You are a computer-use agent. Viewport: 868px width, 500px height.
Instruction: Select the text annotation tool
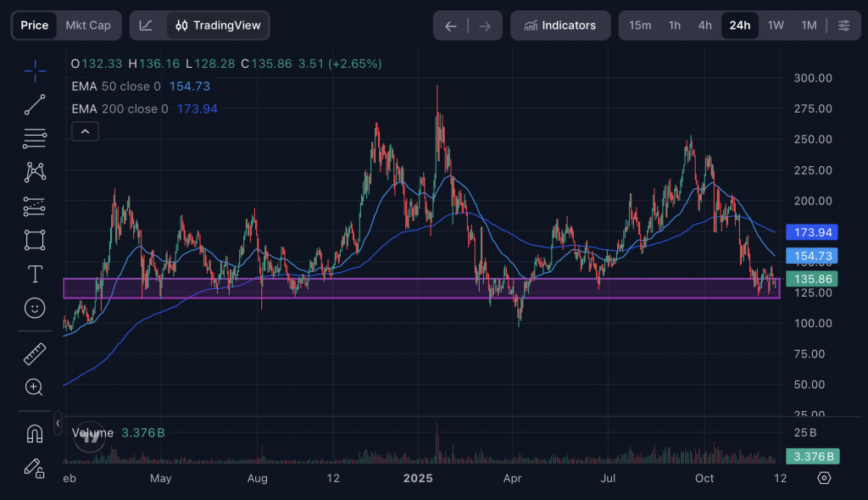pos(35,274)
